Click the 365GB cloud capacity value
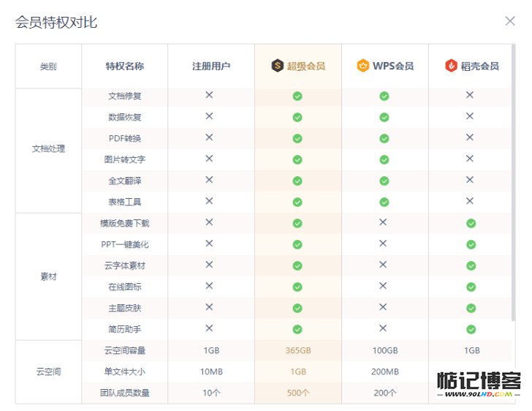The width and height of the screenshot is (532, 411). coord(298,350)
